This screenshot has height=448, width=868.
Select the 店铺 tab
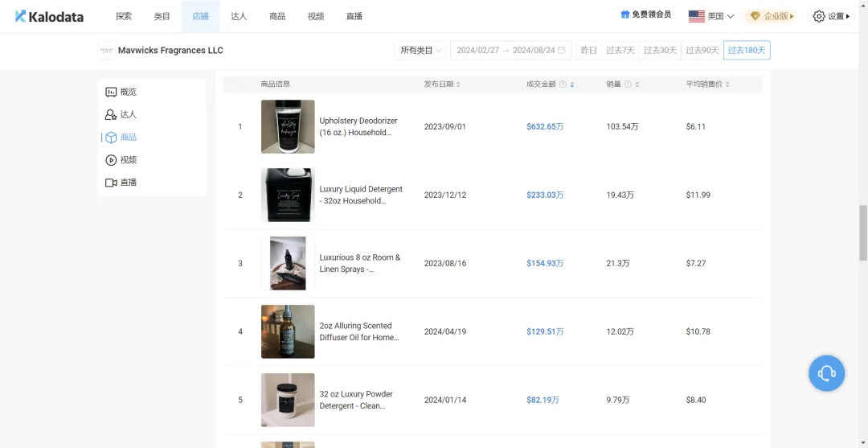[200, 17]
